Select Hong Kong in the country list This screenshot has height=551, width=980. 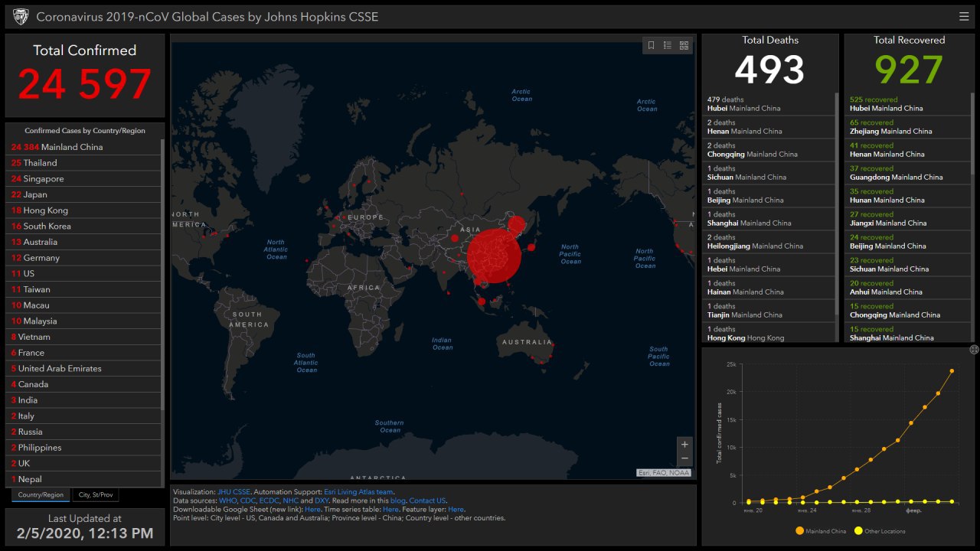[x=84, y=210]
